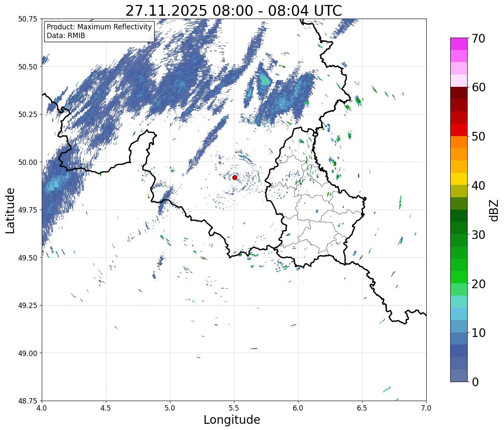The image size is (504, 430).
Task: Click colorbar tick label '60'
Action: click(x=478, y=87)
